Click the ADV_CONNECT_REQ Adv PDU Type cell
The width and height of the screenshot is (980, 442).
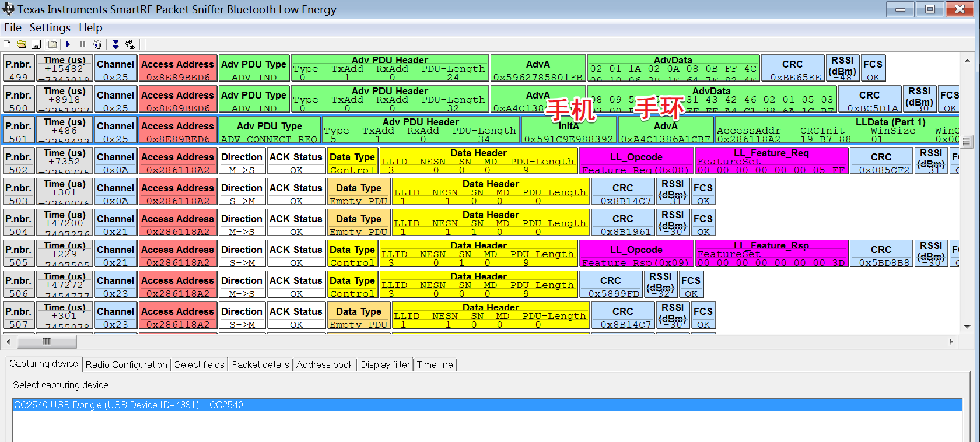click(x=269, y=130)
